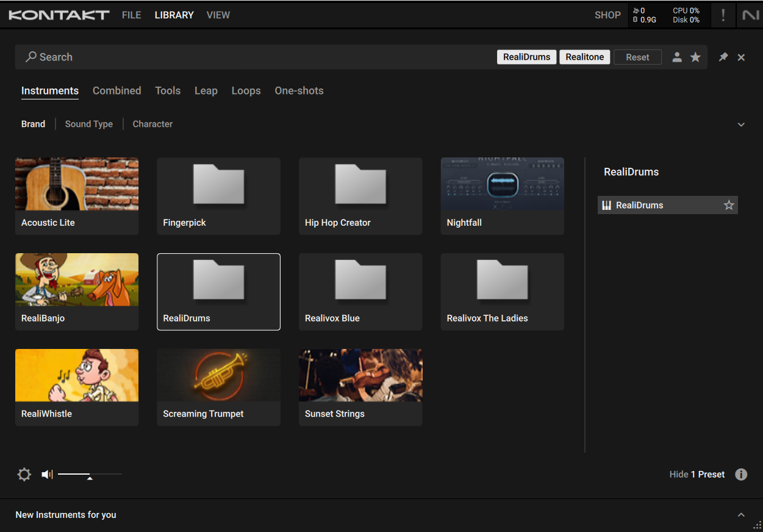
Task: Open the LIBRARY menu
Action: (x=174, y=15)
